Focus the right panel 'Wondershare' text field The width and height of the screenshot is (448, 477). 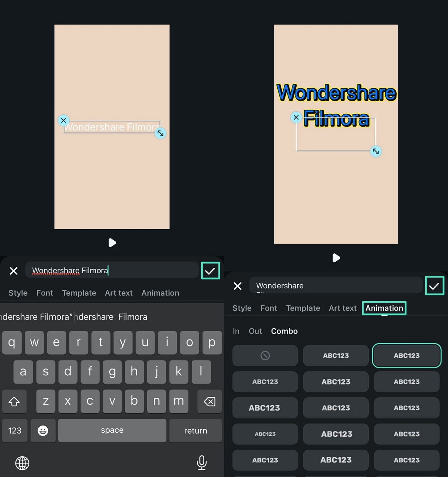[x=336, y=285]
